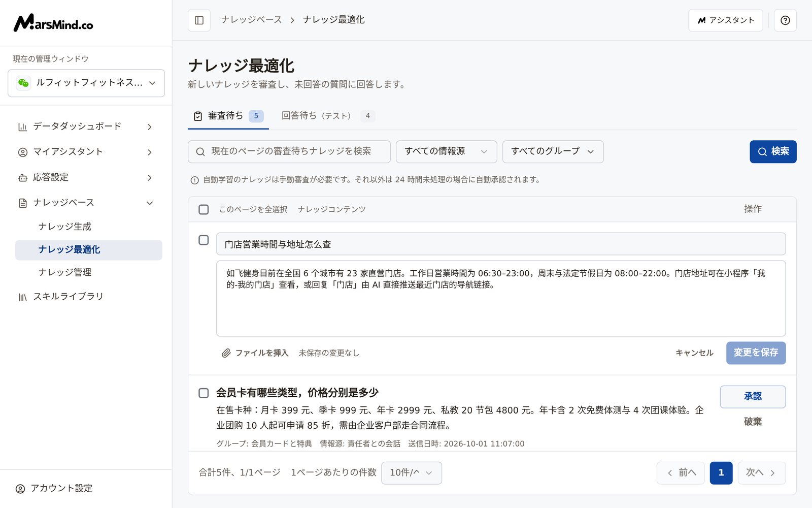The height and width of the screenshot is (508, 812).
Task: Click the 门店营業時間 title input field
Action: point(501,244)
